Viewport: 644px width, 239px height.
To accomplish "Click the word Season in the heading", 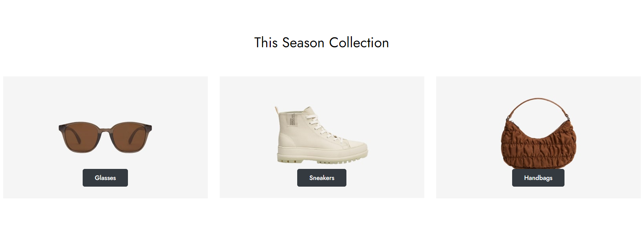I will pos(303,43).
